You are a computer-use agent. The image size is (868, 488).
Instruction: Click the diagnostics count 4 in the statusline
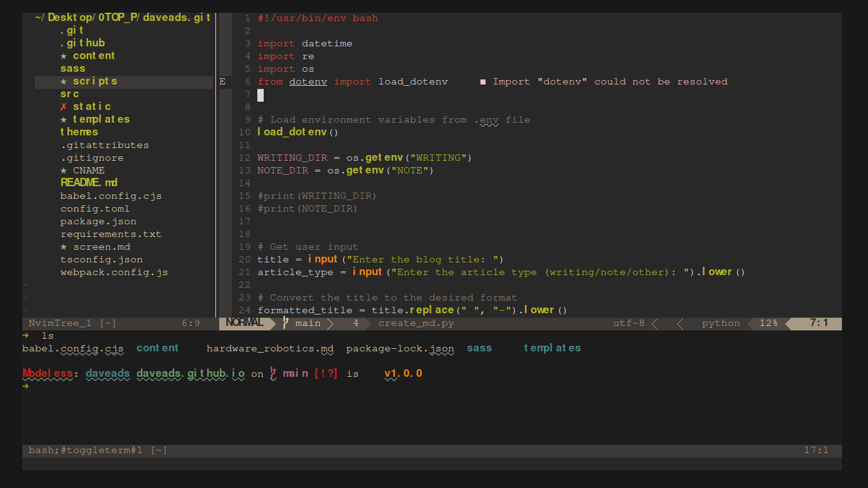356,323
